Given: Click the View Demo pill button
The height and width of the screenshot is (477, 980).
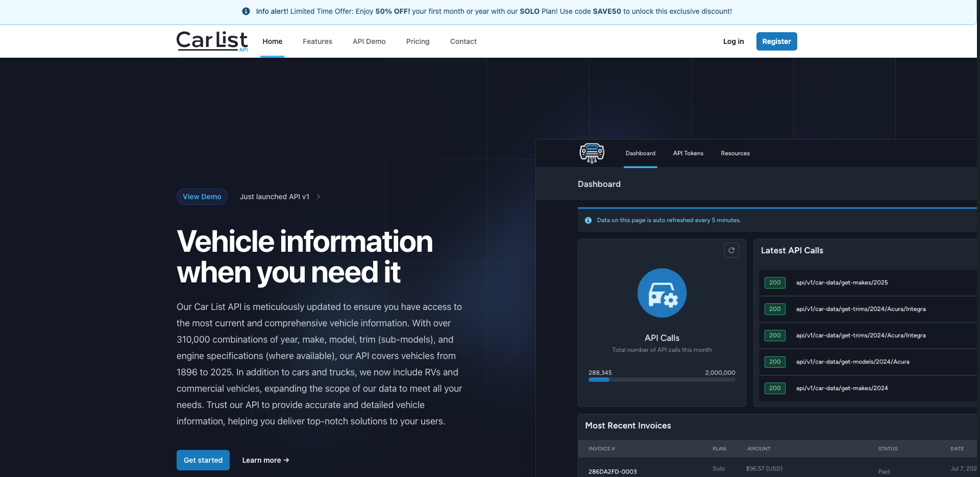Looking at the screenshot, I should [202, 197].
